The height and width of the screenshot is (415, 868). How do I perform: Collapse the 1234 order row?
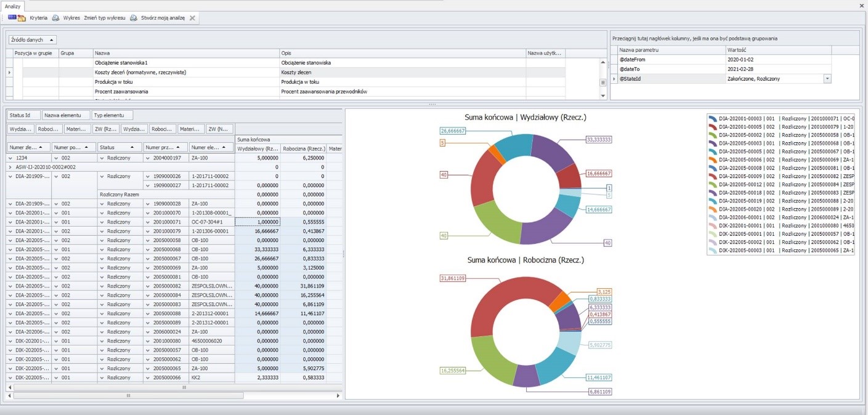point(10,158)
